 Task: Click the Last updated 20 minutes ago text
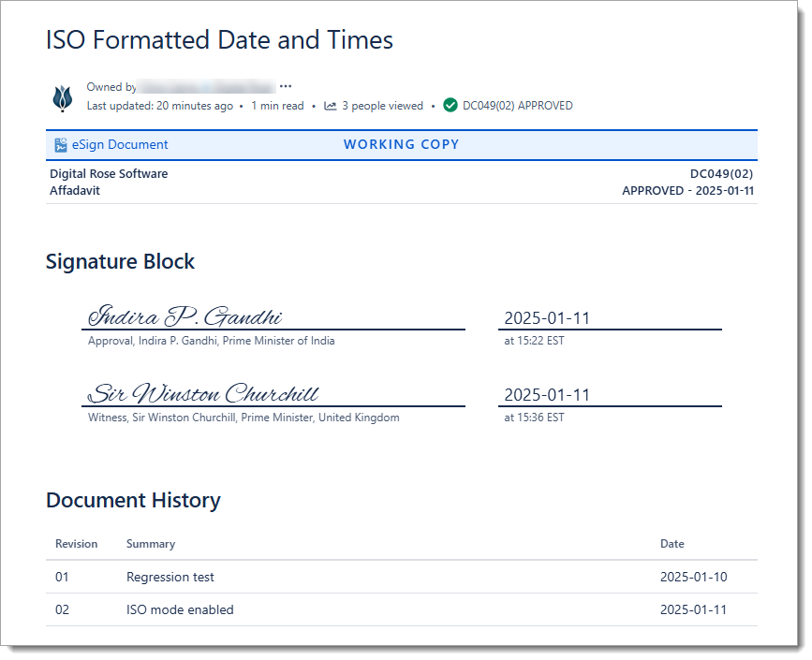159,106
